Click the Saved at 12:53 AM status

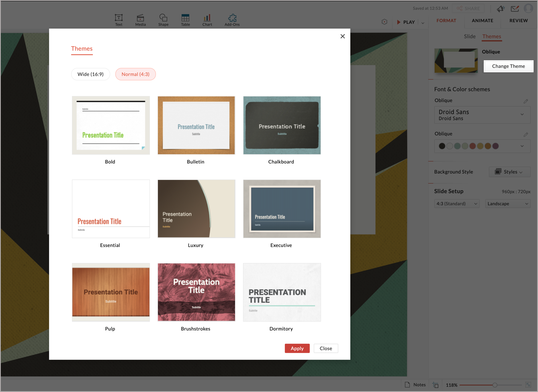[x=430, y=8]
